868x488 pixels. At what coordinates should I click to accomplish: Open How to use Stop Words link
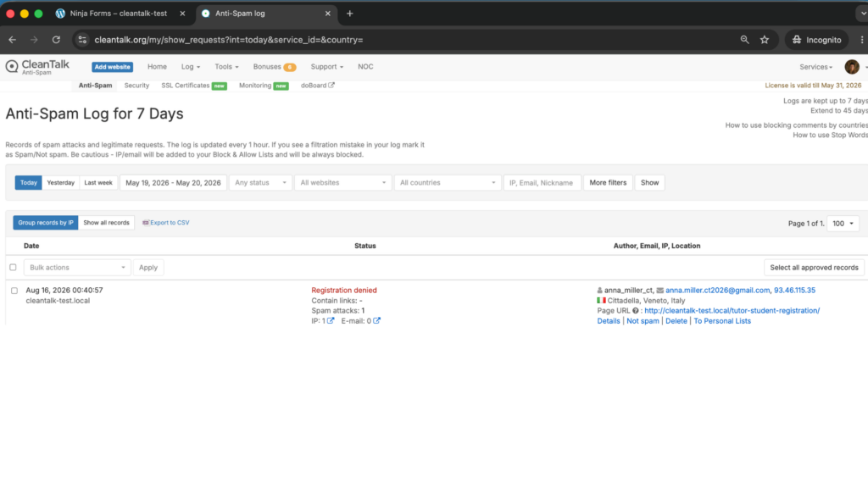coord(830,135)
